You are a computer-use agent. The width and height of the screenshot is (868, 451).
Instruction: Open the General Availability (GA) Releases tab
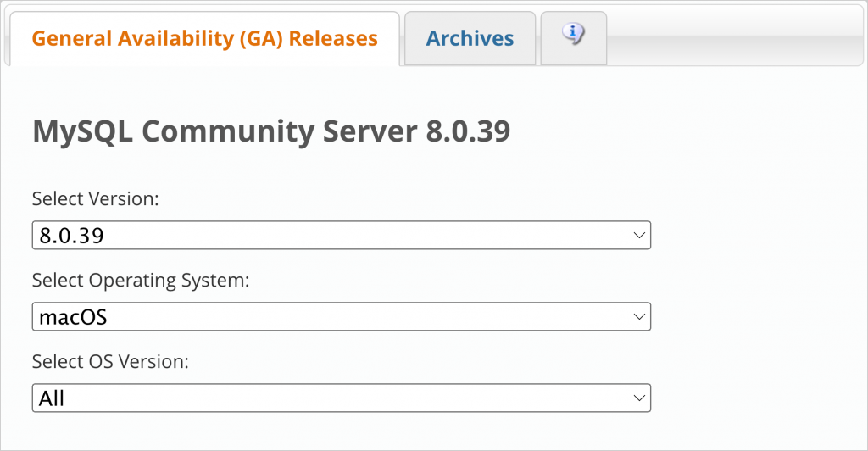205,38
